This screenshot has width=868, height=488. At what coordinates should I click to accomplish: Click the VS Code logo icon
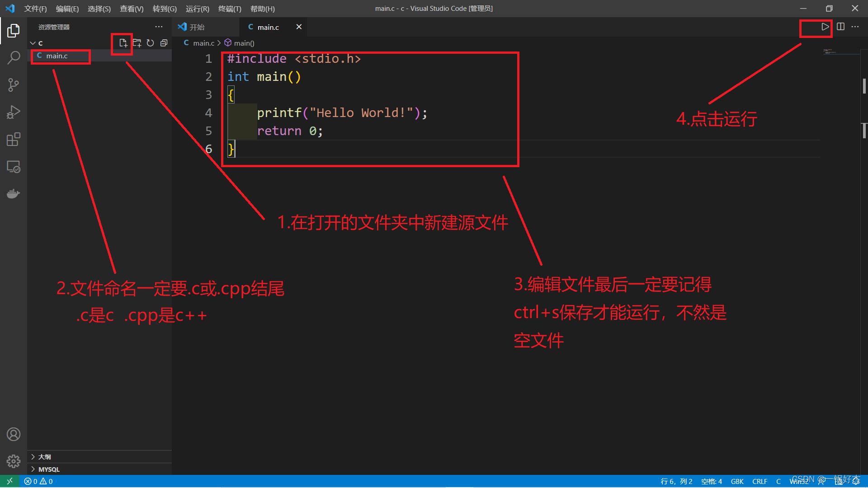coord(10,8)
